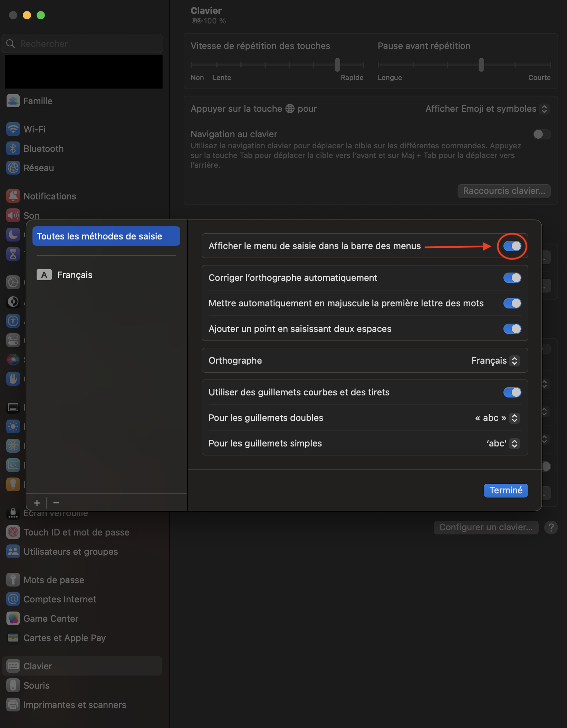Open Imprimantes et scanners icon

point(13,705)
